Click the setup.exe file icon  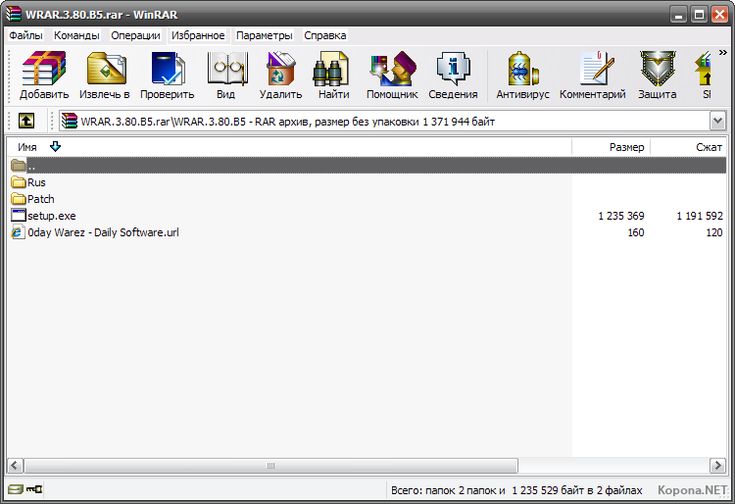click(x=18, y=215)
